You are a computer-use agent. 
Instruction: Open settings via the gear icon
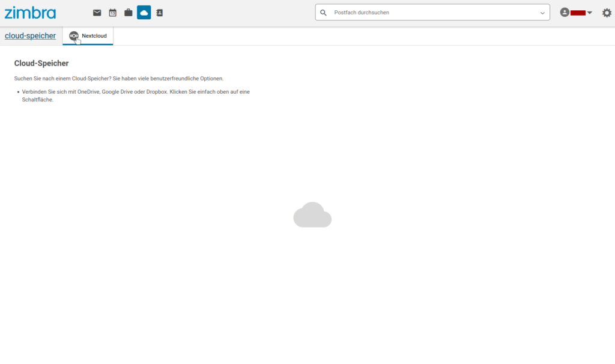607,13
